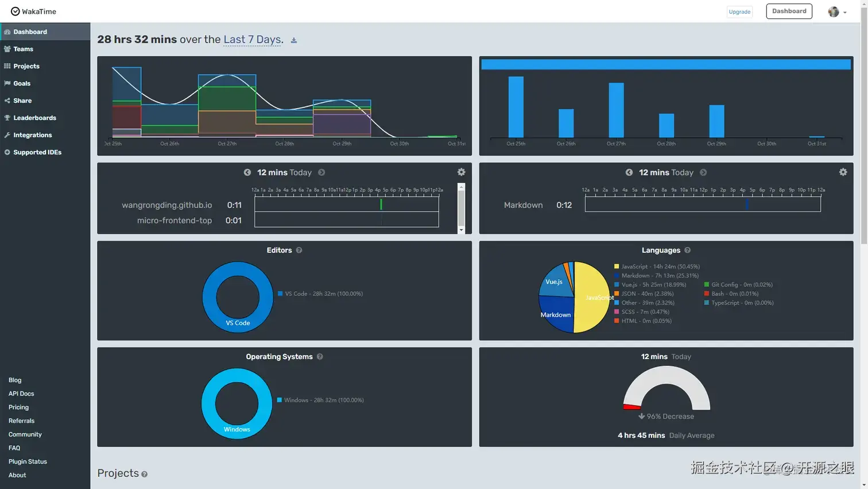Image resolution: width=868 pixels, height=489 pixels.
Task: Go to previous day in the projects timeline
Action: (247, 172)
